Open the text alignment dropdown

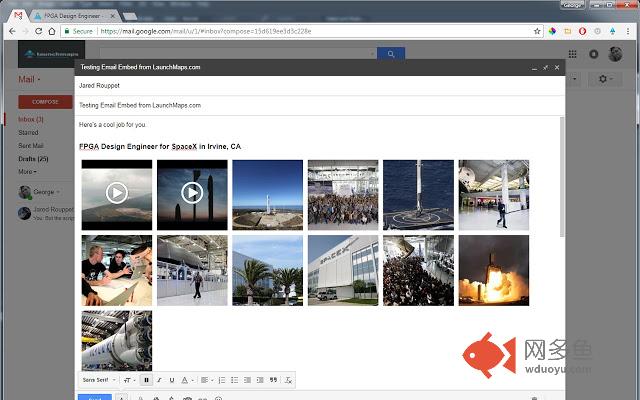(x=207, y=380)
